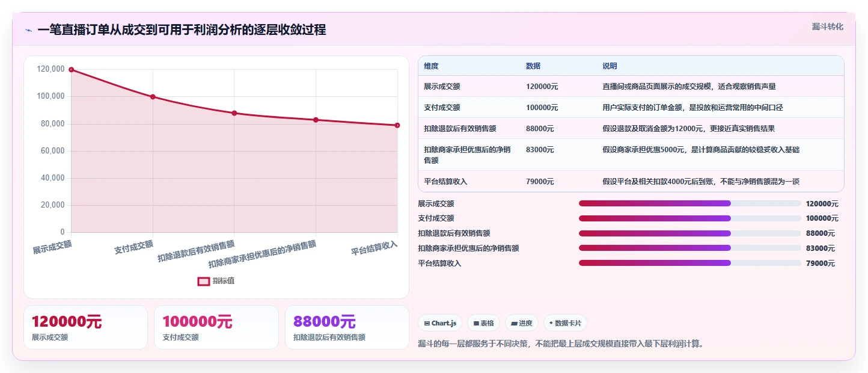
Task: Select the 表格 chip
Action: pyautogui.click(x=484, y=323)
